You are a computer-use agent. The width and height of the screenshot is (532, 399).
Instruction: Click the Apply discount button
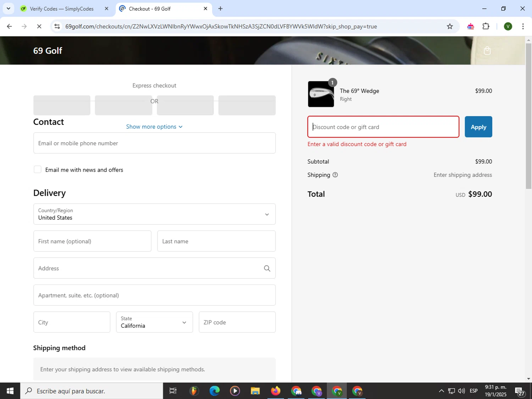click(x=478, y=127)
